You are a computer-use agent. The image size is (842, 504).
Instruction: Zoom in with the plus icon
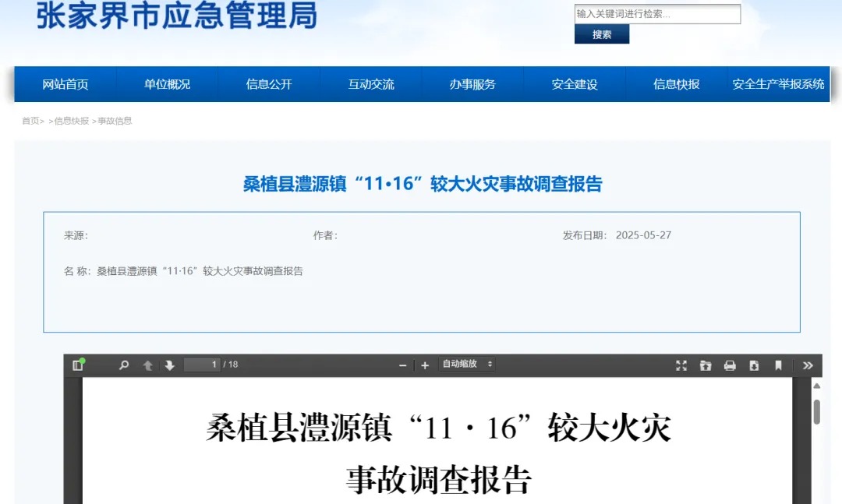(425, 365)
